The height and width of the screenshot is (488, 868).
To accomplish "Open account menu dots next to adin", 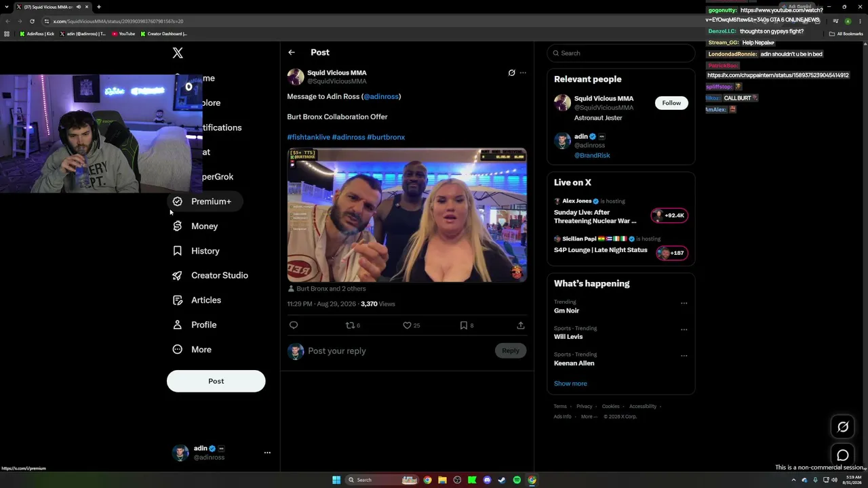I will (267, 453).
